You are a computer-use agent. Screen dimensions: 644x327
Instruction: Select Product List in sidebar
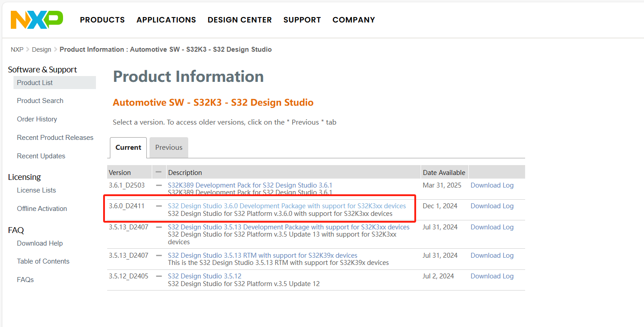pos(54,83)
